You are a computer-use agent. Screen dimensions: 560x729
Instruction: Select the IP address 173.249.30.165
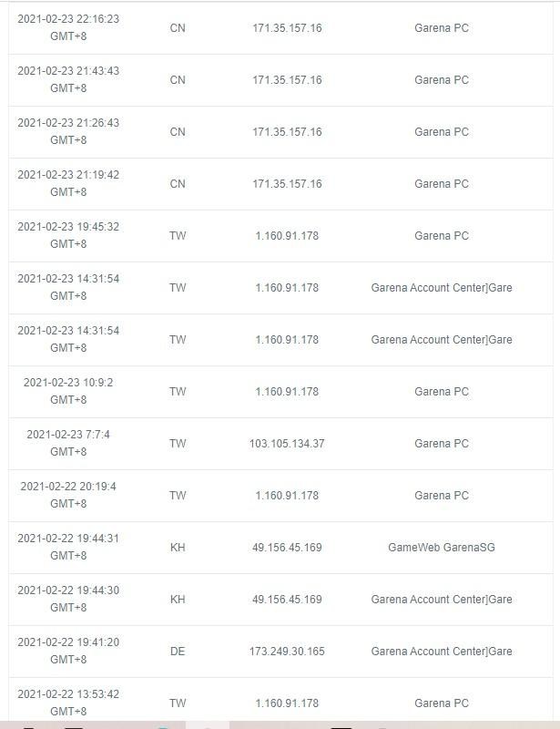287,652
